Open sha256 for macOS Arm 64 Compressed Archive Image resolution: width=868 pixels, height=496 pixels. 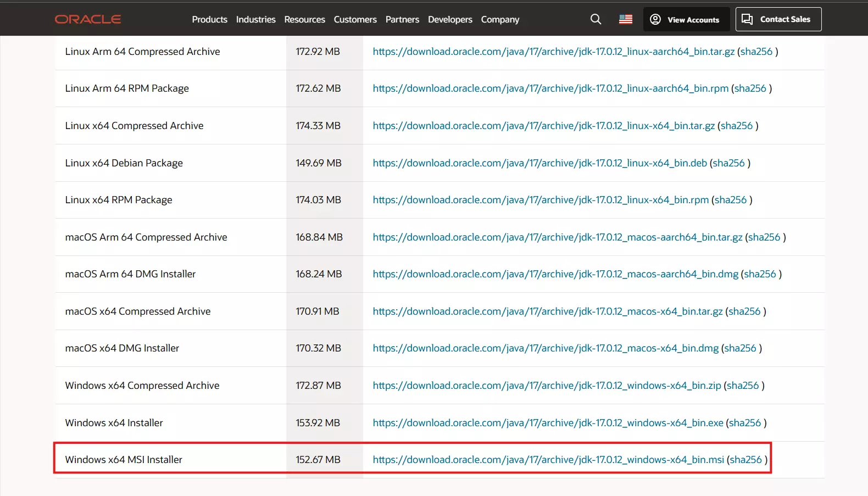764,237
